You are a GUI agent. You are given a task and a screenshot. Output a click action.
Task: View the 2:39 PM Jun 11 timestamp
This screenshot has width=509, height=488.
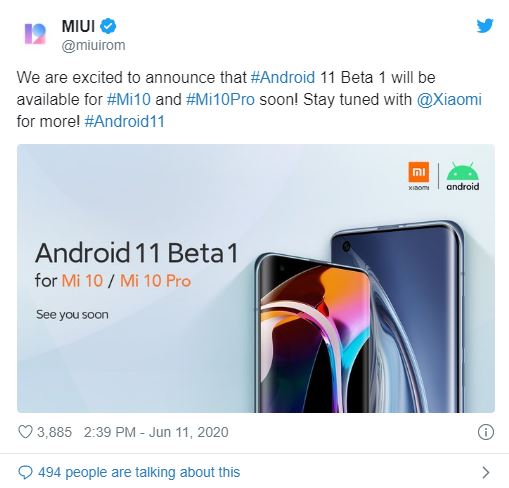coord(156,432)
